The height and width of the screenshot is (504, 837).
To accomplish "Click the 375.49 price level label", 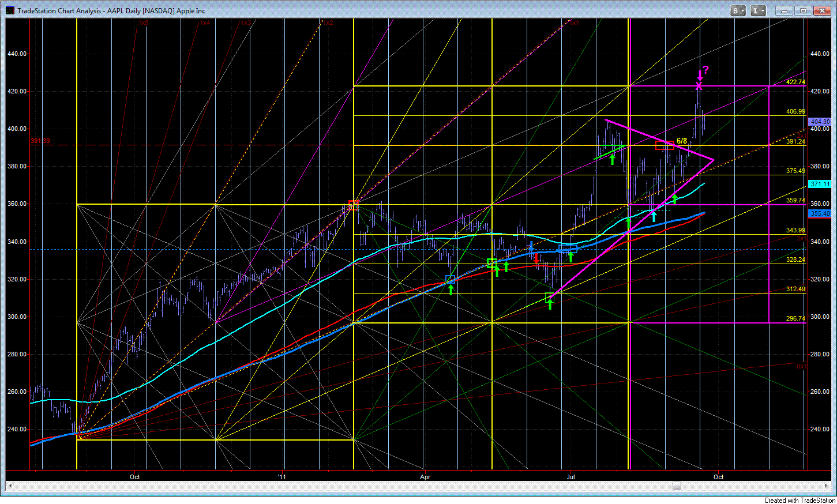I will (795, 171).
